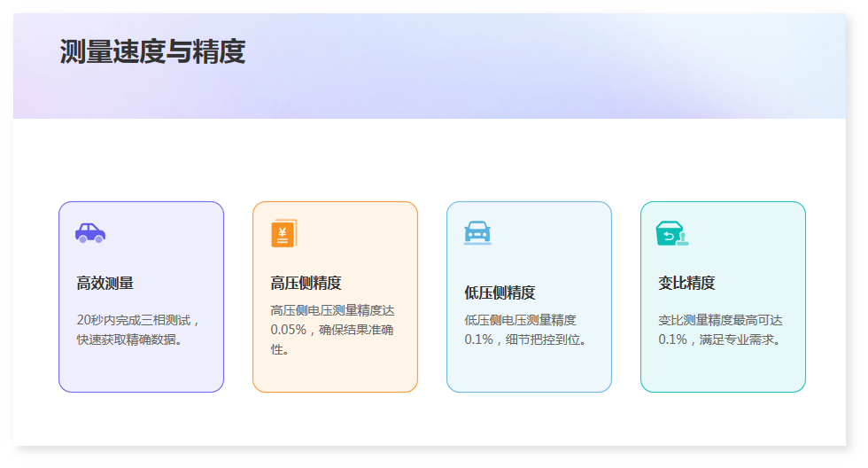868x468 pixels.
Task: Click the blue front-facing car icon
Action: (x=477, y=233)
